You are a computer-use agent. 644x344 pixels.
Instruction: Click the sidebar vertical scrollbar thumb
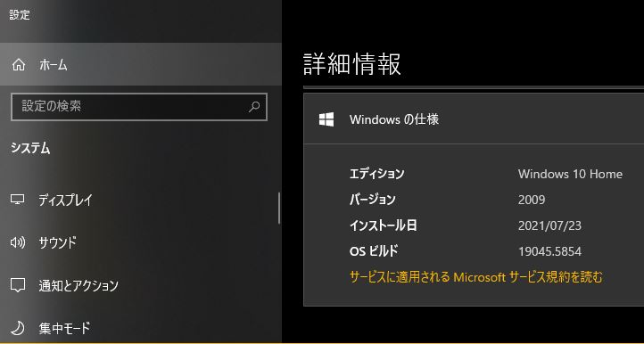tap(279, 209)
